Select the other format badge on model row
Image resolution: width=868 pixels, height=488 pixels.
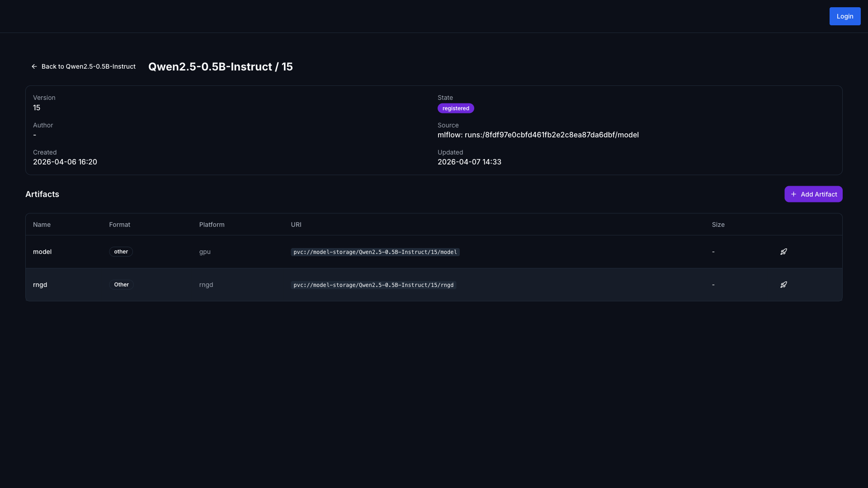pyautogui.click(x=121, y=252)
